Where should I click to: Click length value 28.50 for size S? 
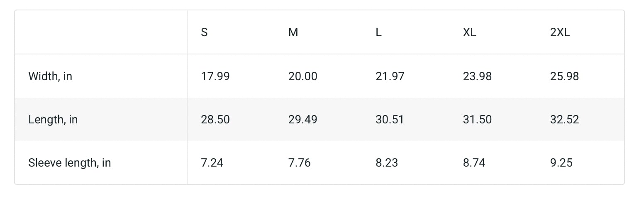[x=215, y=120]
